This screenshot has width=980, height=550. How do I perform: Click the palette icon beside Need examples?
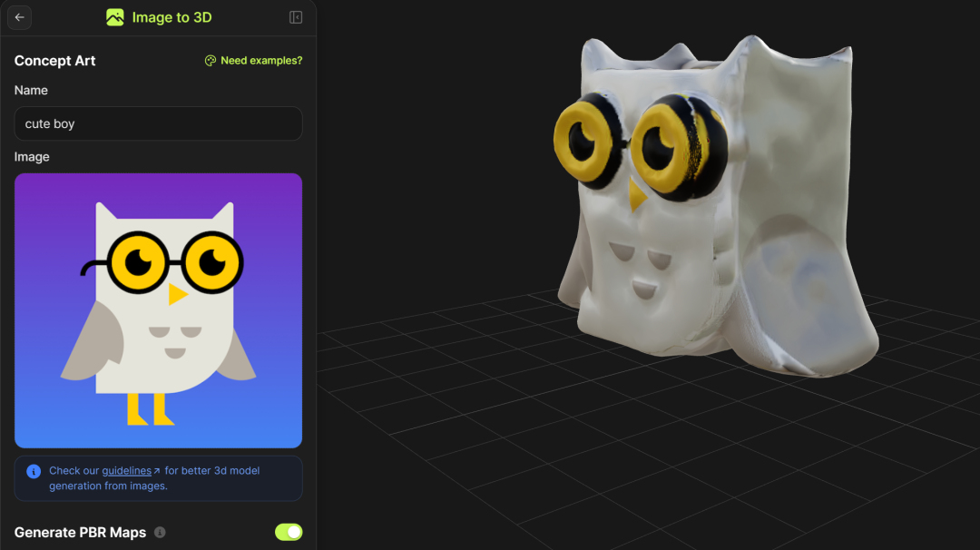[x=211, y=61]
